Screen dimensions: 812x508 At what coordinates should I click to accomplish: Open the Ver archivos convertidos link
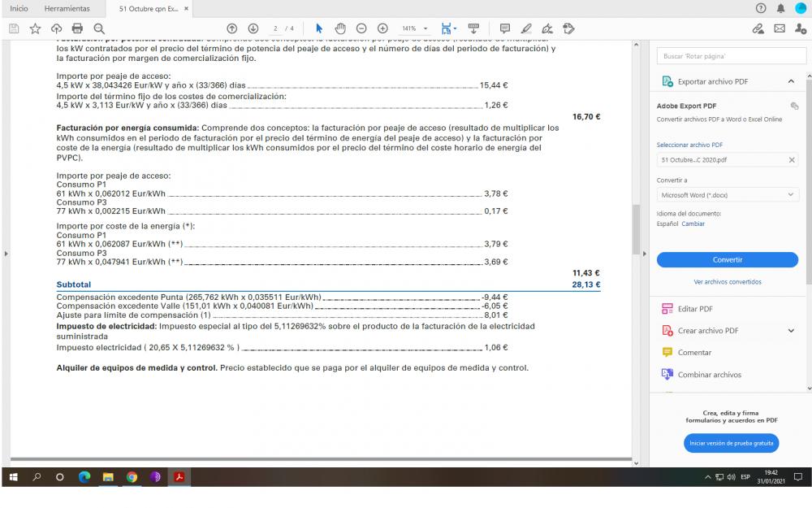pos(728,282)
